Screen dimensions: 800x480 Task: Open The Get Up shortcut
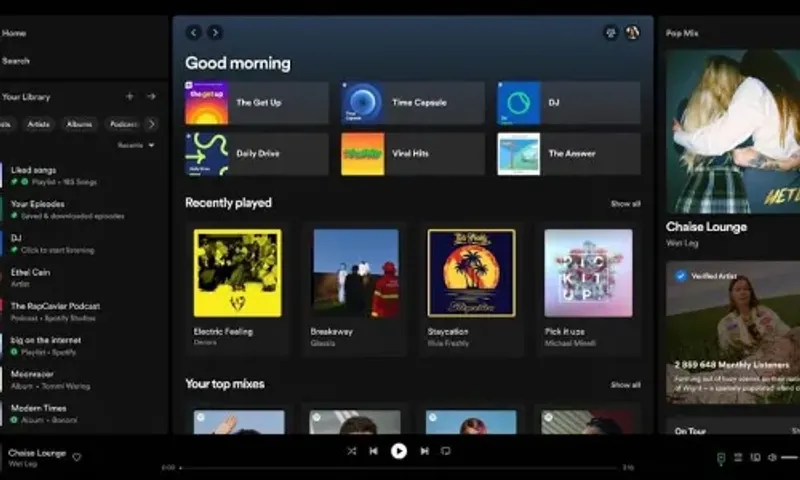click(x=257, y=103)
